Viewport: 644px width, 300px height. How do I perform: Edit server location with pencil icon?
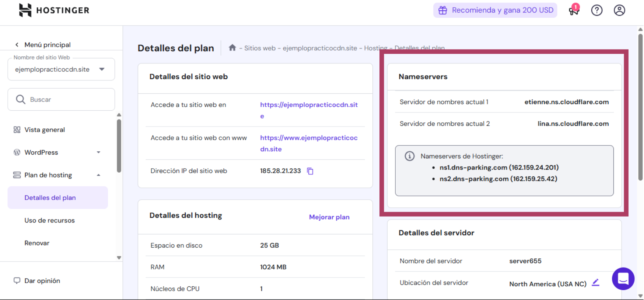pos(595,283)
